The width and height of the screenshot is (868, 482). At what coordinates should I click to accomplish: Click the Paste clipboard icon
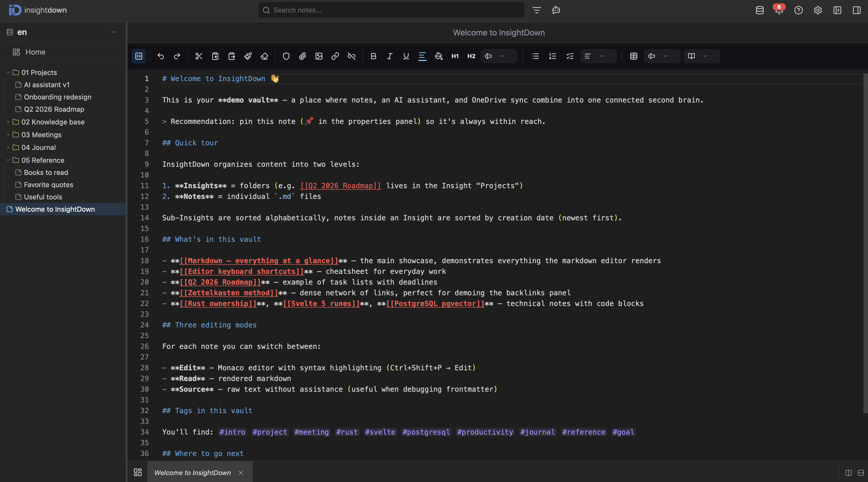tap(232, 56)
